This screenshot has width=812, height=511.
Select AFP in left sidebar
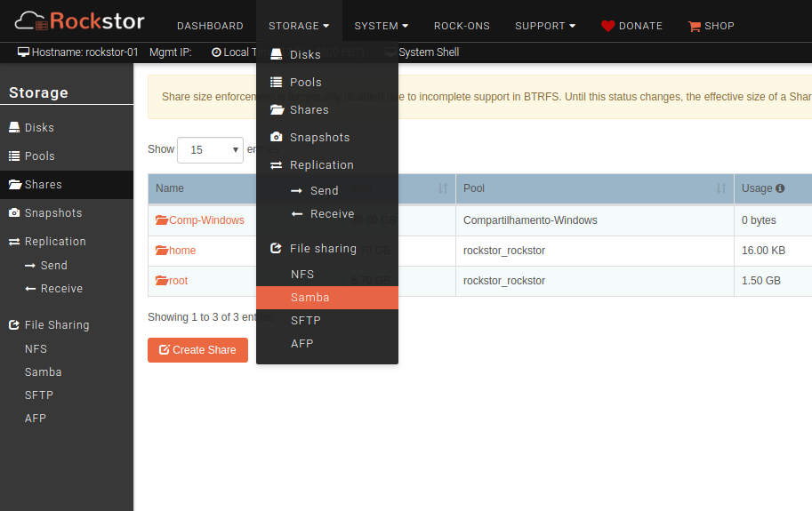click(36, 419)
